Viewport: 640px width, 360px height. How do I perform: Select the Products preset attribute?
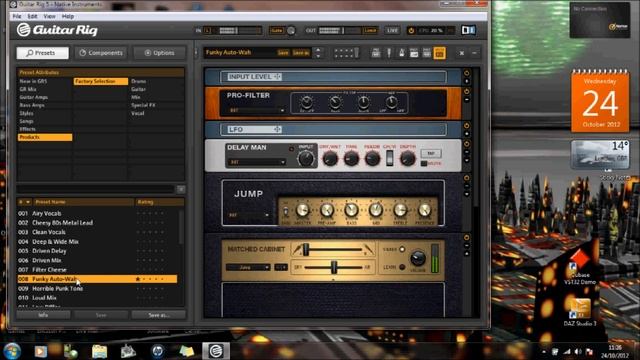(45, 138)
